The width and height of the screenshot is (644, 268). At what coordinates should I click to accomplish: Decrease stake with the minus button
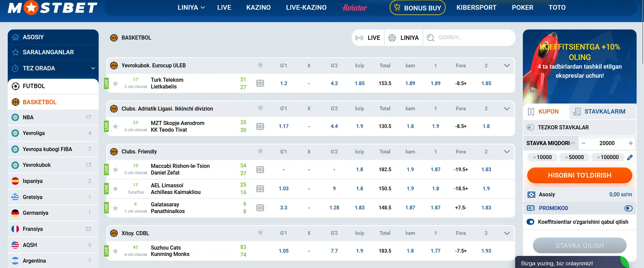(x=583, y=143)
